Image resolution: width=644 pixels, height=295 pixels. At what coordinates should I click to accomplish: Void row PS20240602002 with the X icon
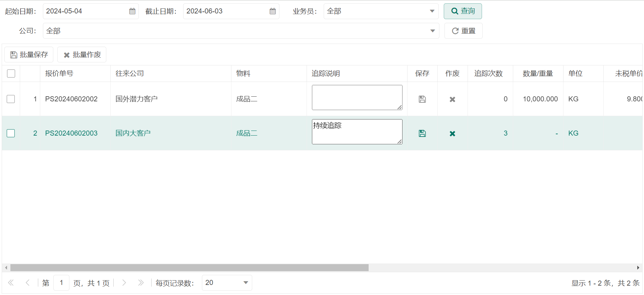452,99
